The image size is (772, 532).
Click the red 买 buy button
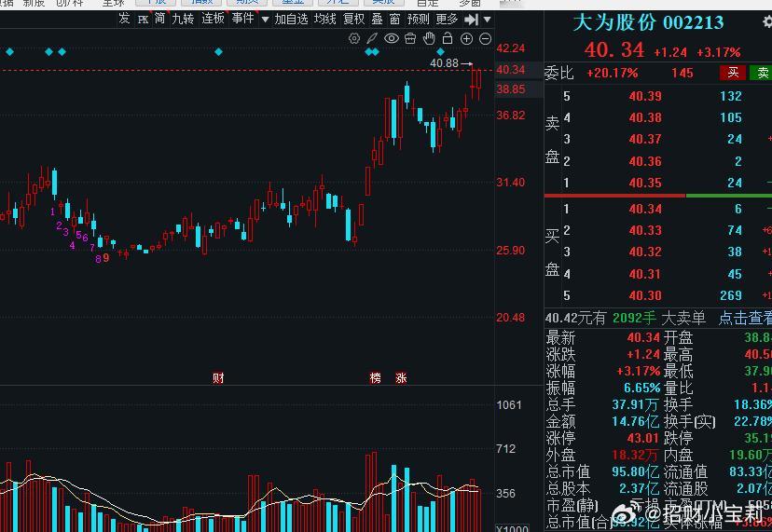click(733, 73)
